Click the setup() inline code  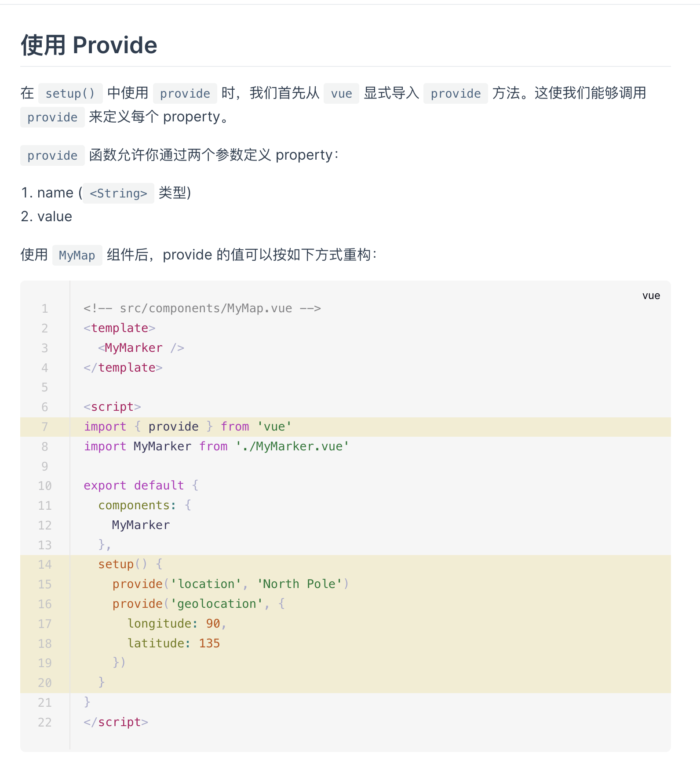[70, 93]
